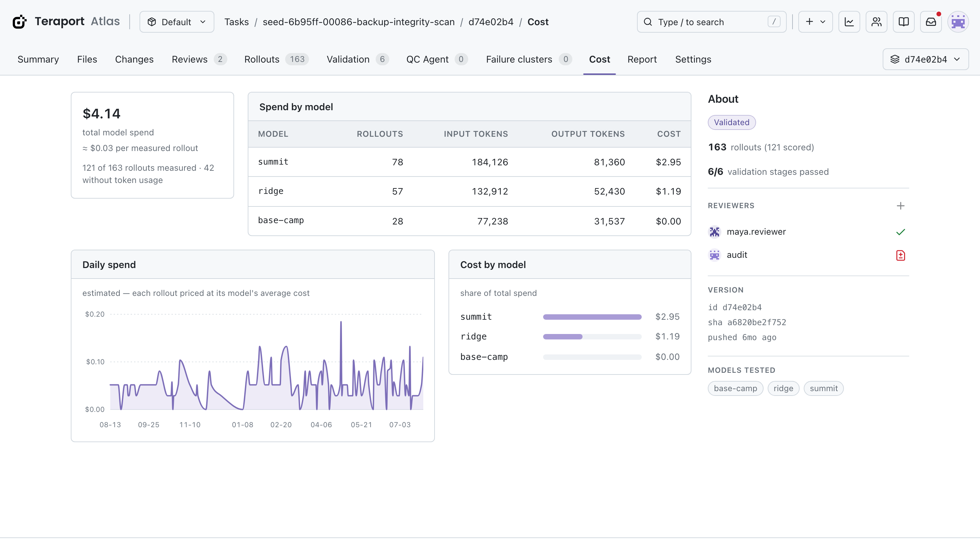Click the 07-03 date label on chart
The height and width of the screenshot is (551, 980).
coord(399,424)
